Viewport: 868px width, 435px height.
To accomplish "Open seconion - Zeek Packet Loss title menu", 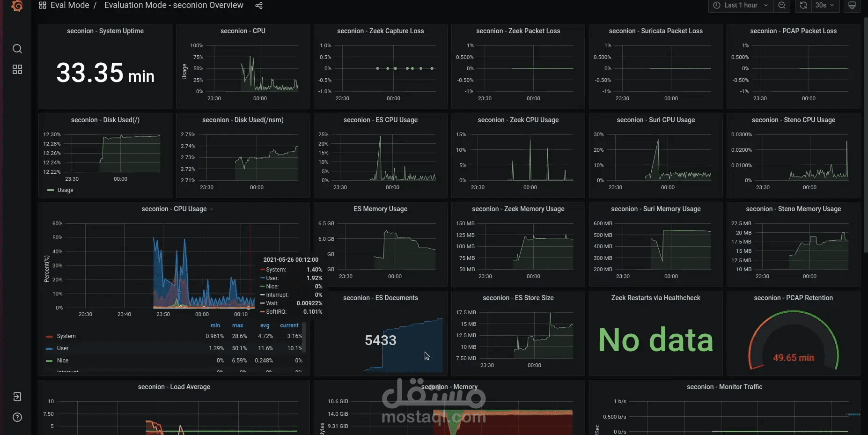I will pos(518,31).
